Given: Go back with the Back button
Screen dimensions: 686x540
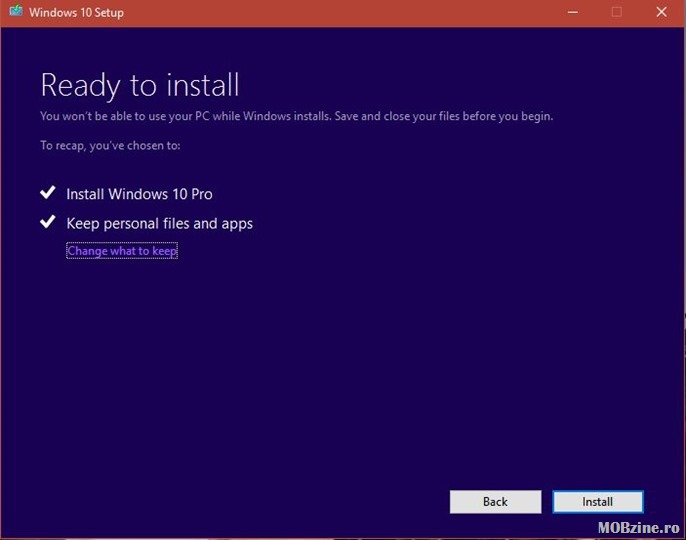Looking at the screenshot, I should tap(495, 501).
